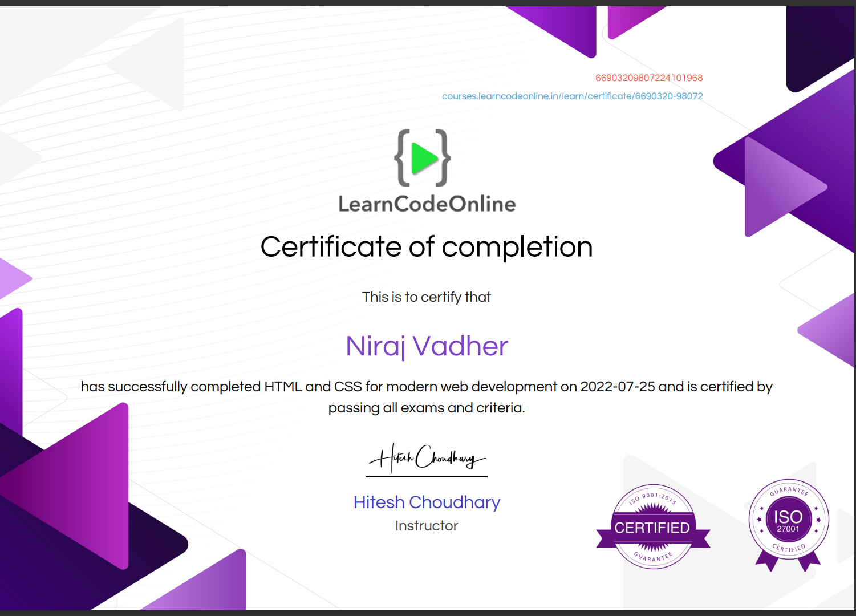Click the printed instructor name Hitesh Choudhary
This screenshot has height=616, width=856.
[427, 502]
